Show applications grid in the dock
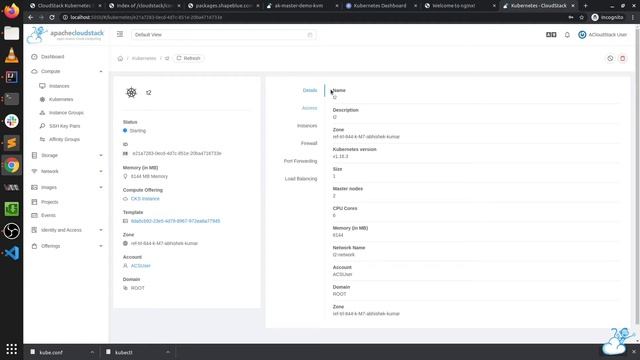The image size is (640, 360). 11,349
